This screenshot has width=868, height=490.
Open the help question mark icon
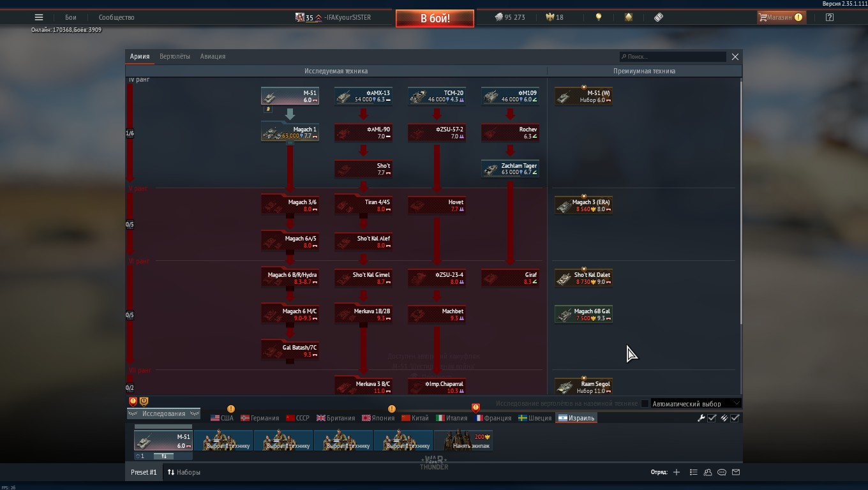pos(829,17)
